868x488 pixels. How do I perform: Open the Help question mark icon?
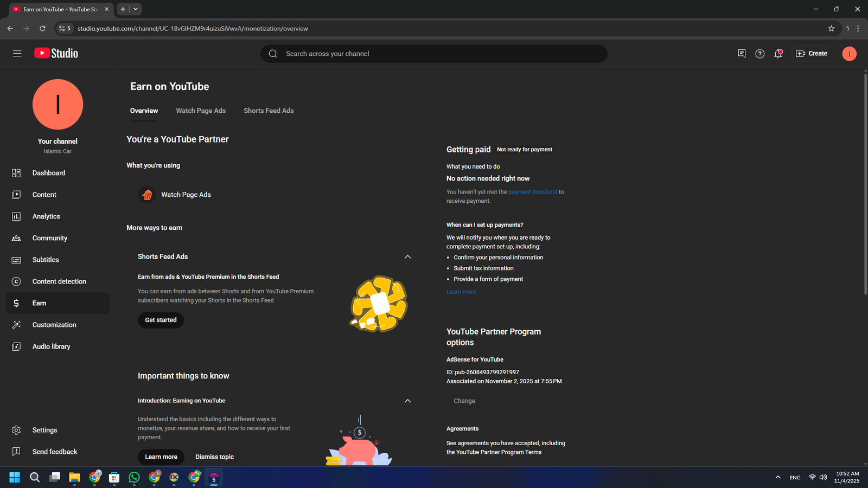pos(760,54)
